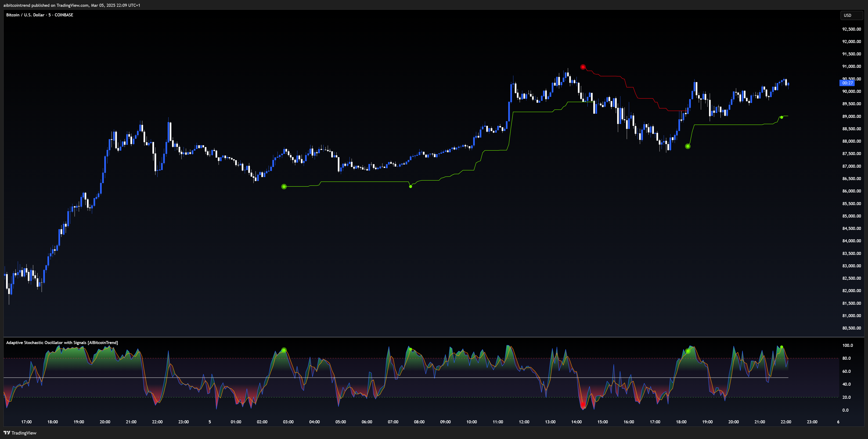
Task: Select the Adaptive Stochastic Oscillator indicator label
Action: (62, 343)
